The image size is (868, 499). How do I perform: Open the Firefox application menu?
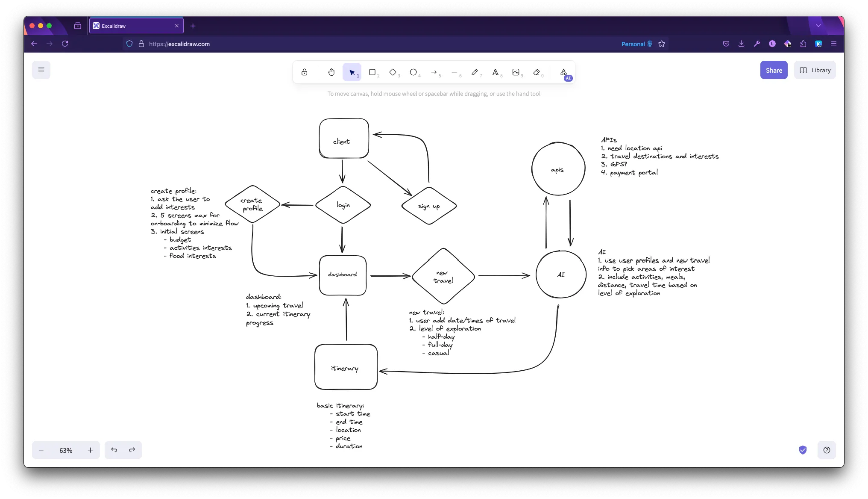(834, 44)
